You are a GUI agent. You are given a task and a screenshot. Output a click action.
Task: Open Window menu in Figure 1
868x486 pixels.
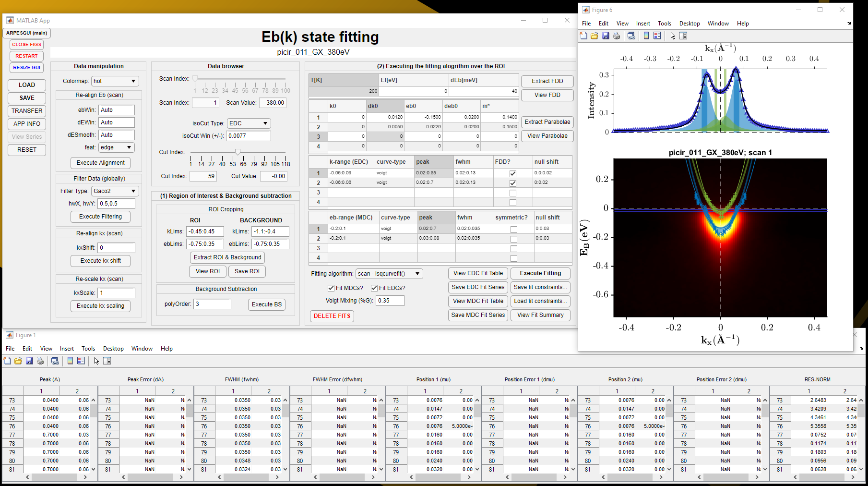(142, 349)
